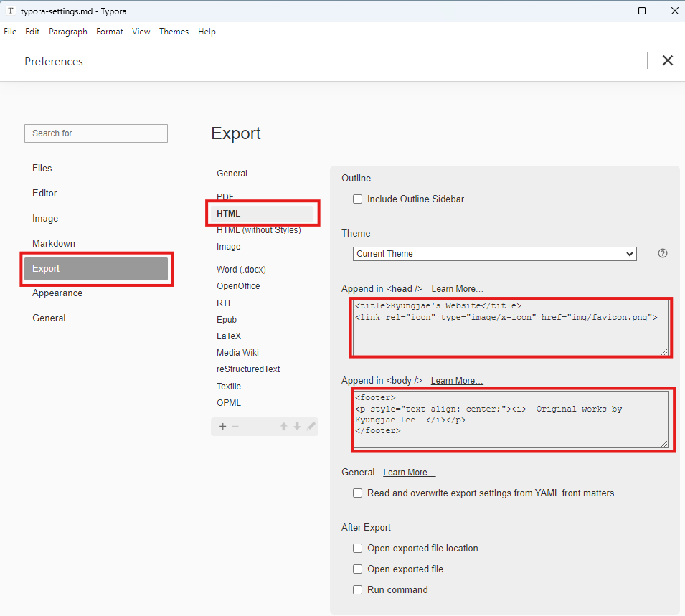Move export format down with arrow icon

click(297, 427)
